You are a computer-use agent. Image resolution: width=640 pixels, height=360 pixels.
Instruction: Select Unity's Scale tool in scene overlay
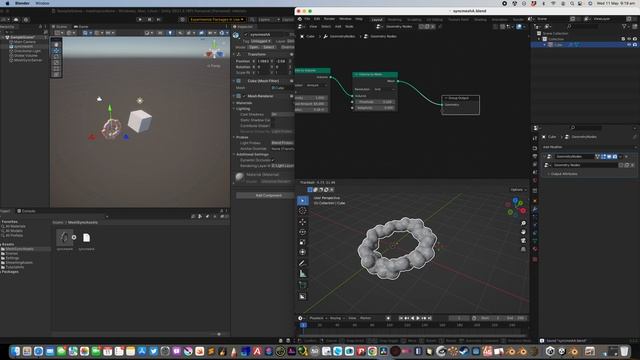click(x=57, y=62)
